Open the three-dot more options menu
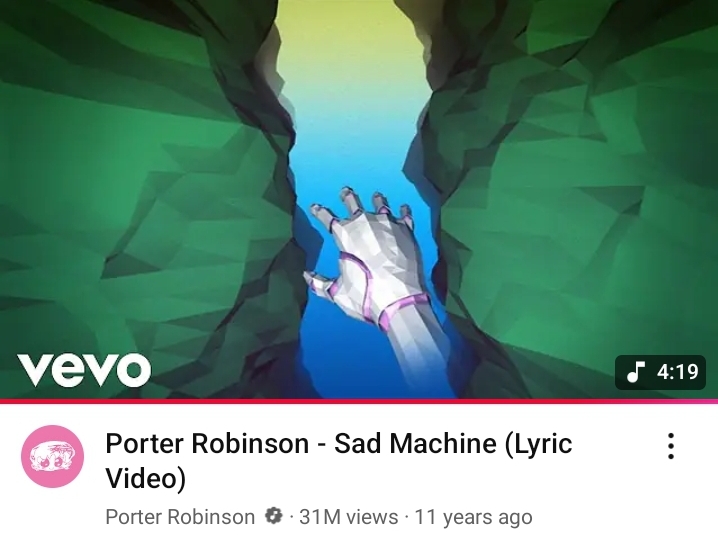 (670, 446)
